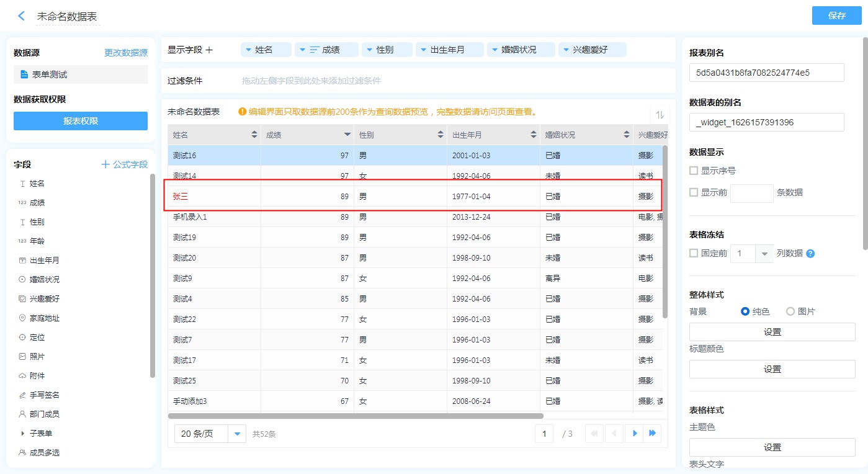
Task: Enable the 显示序号 checkbox
Action: tap(694, 171)
